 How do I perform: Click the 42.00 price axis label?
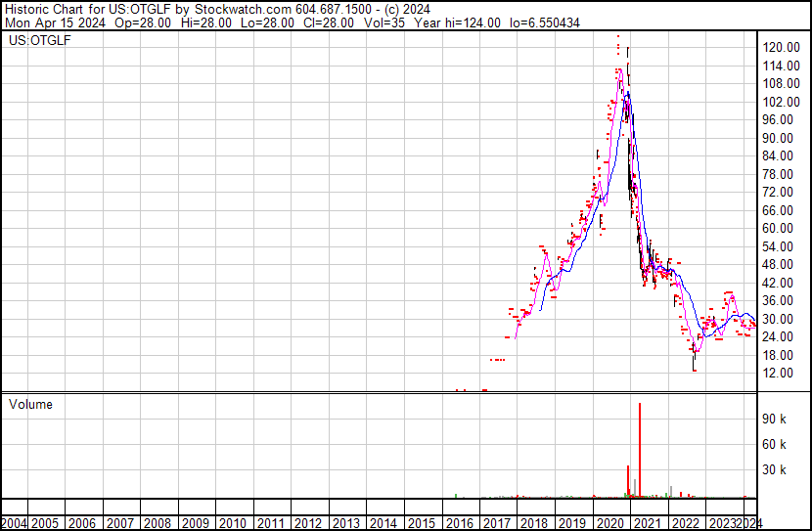(778, 283)
